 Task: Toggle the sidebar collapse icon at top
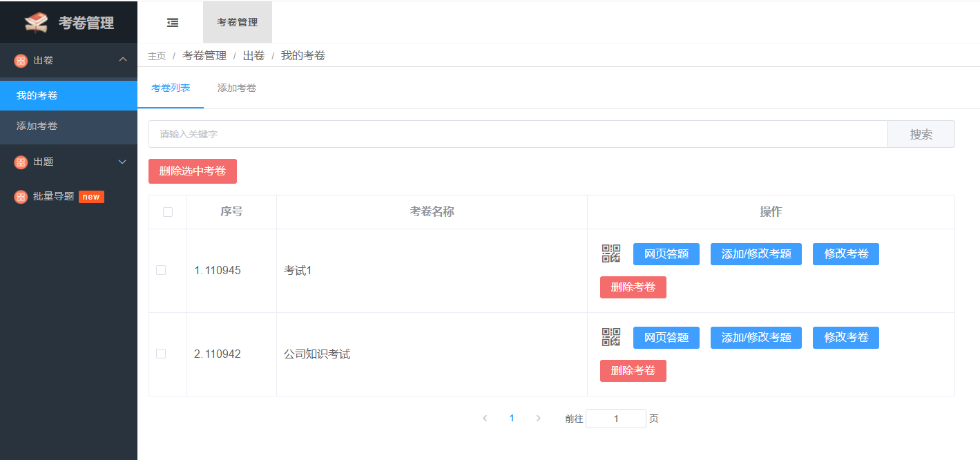(171, 21)
